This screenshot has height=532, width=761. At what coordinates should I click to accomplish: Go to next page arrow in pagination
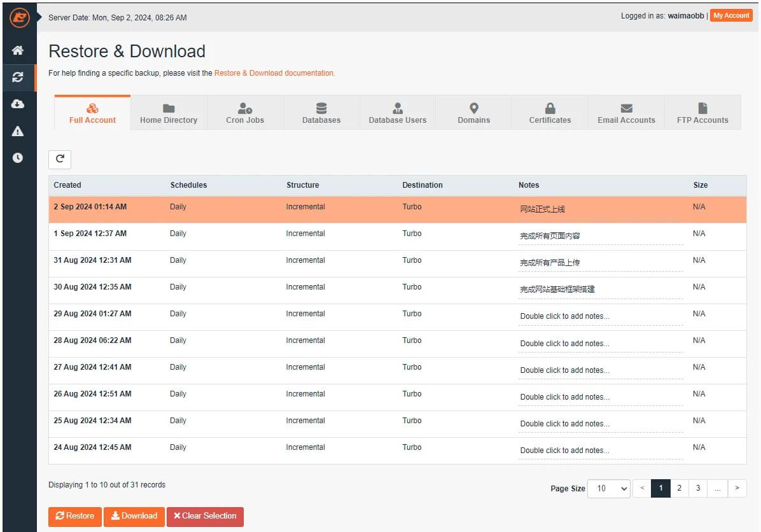pyautogui.click(x=737, y=488)
